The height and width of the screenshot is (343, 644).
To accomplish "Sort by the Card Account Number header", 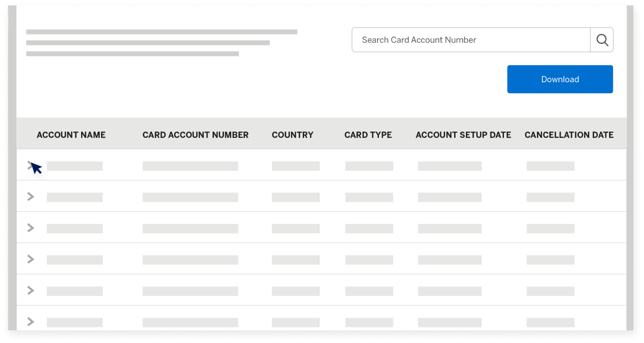I will pyautogui.click(x=195, y=135).
